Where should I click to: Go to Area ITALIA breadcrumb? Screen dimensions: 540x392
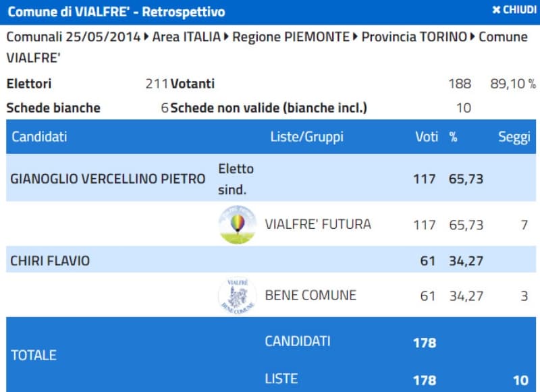186,36
